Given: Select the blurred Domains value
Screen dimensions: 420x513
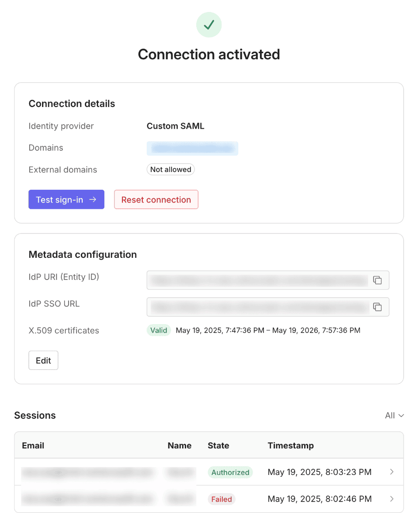Looking at the screenshot, I should (x=192, y=148).
